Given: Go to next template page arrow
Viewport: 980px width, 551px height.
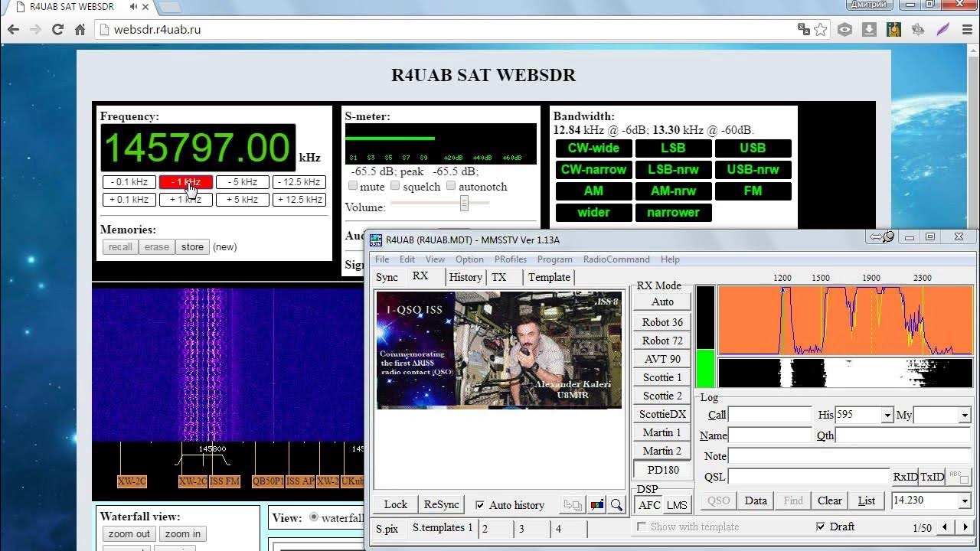Looking at the screenshot, I should tap(965, 527).
